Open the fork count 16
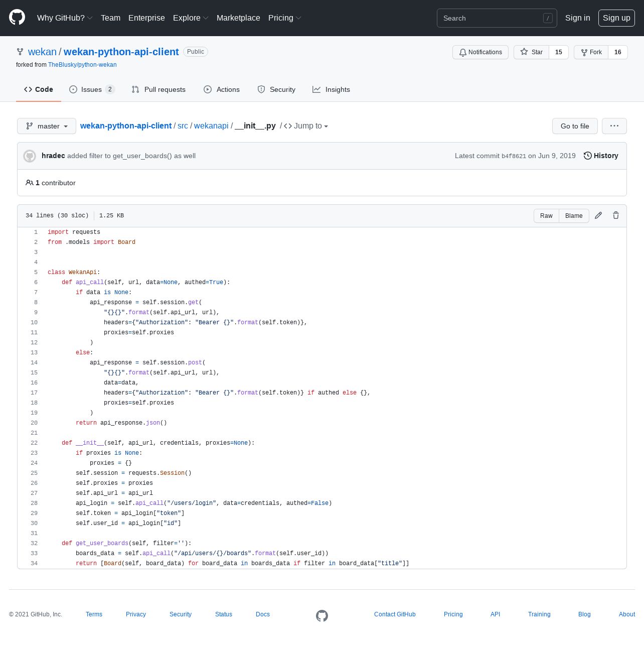This screenshot has width=644, height=647. [618, 52]
